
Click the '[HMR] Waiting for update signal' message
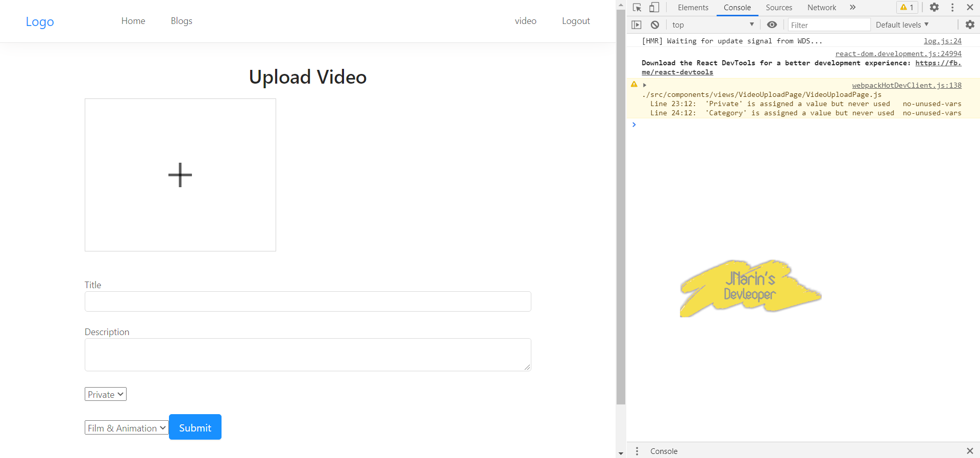point(732,41)
